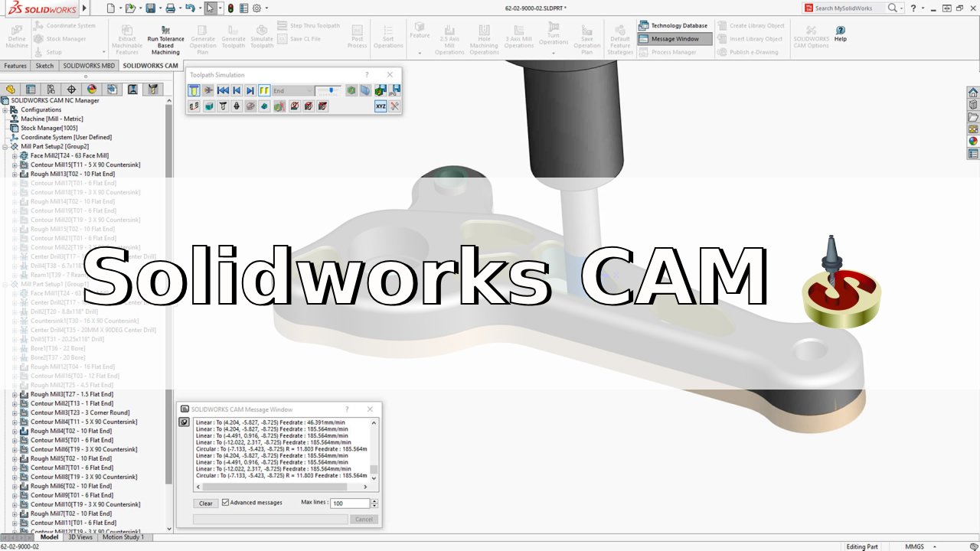Click Go to Start in simulation
Image resolution: width=980 pixels, height=551 pixels.
[223, 90]
